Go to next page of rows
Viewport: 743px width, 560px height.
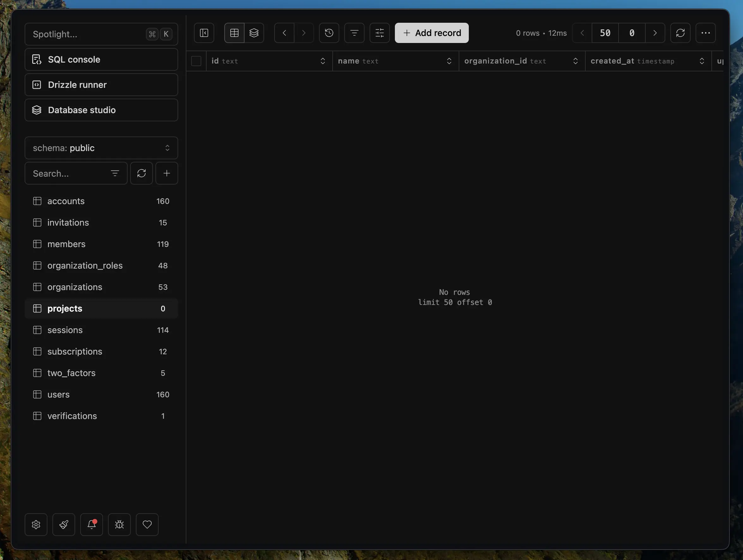tap(655, 33)
